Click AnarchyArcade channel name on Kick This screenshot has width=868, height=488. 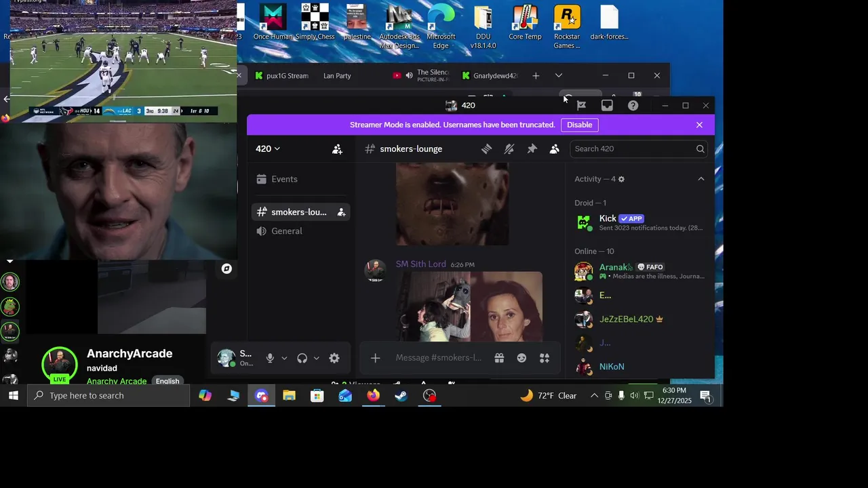[130, 354]
